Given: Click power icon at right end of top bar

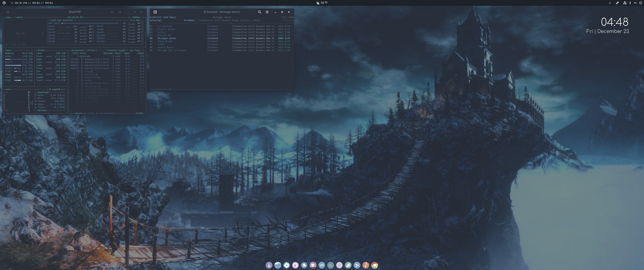Looking at the screenshot, I should 640,3.
